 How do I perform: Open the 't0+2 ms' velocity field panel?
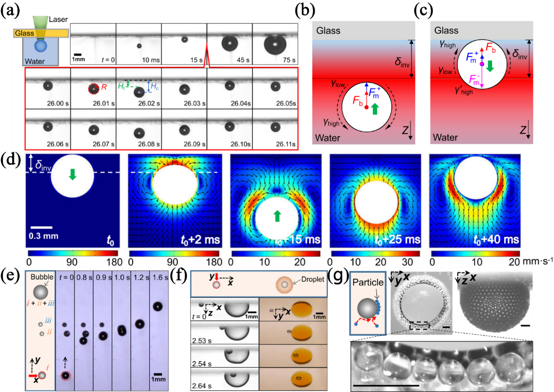point(175,200)
